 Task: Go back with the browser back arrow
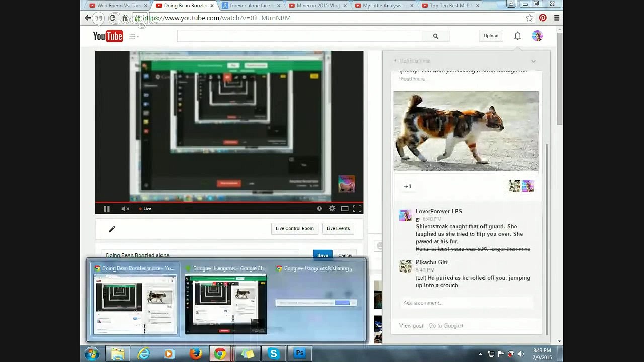88,18
